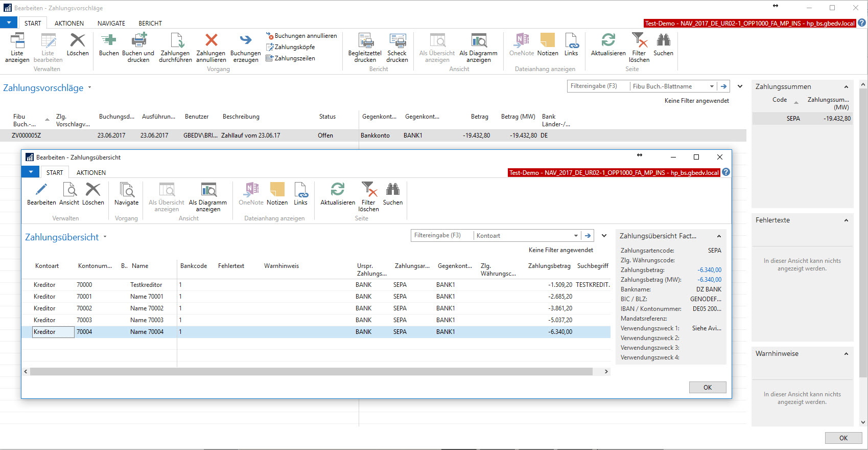Click horizontal scrollbar in Zahlungsübersicht list

coord(311,372)
